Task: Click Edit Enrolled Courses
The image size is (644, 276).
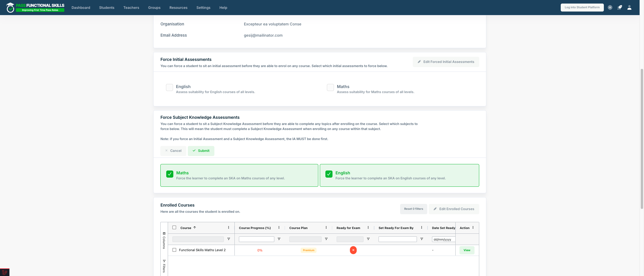Action: click(454, 209)
